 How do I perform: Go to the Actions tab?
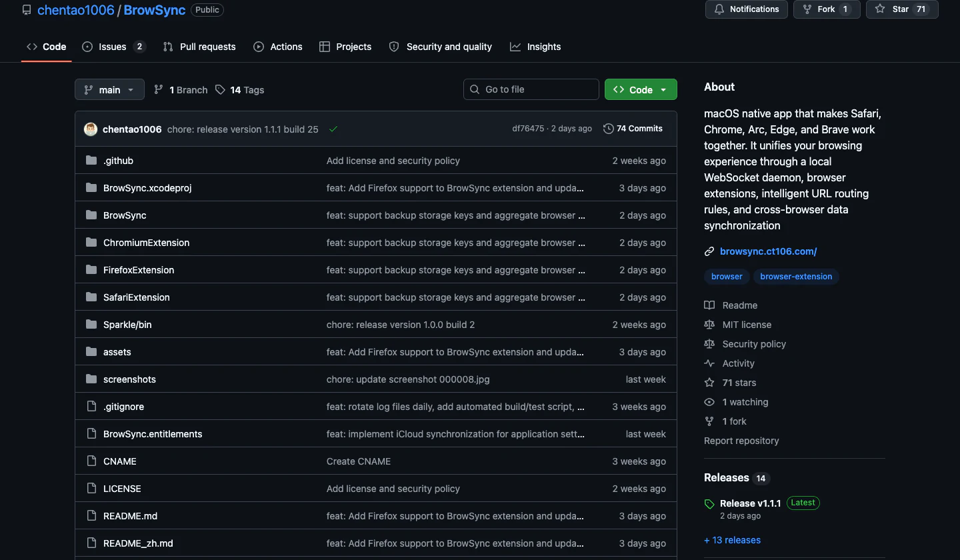[278, 47]
